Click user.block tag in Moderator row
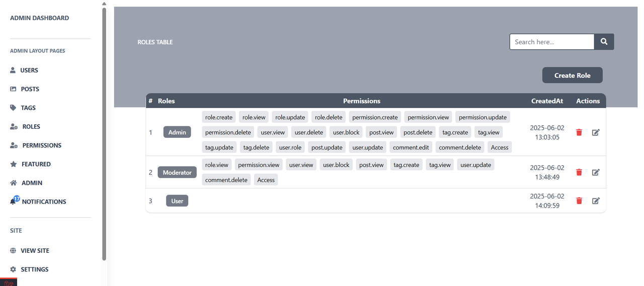Image resolution: width=644 pixels, height=286 pixels. click(336, 164)
